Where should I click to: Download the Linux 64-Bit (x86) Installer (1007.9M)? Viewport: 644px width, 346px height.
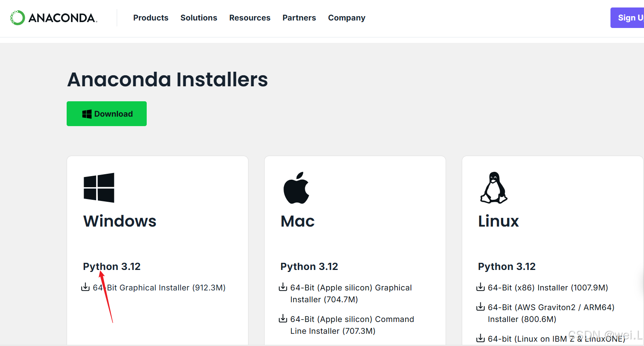(548, 288)
